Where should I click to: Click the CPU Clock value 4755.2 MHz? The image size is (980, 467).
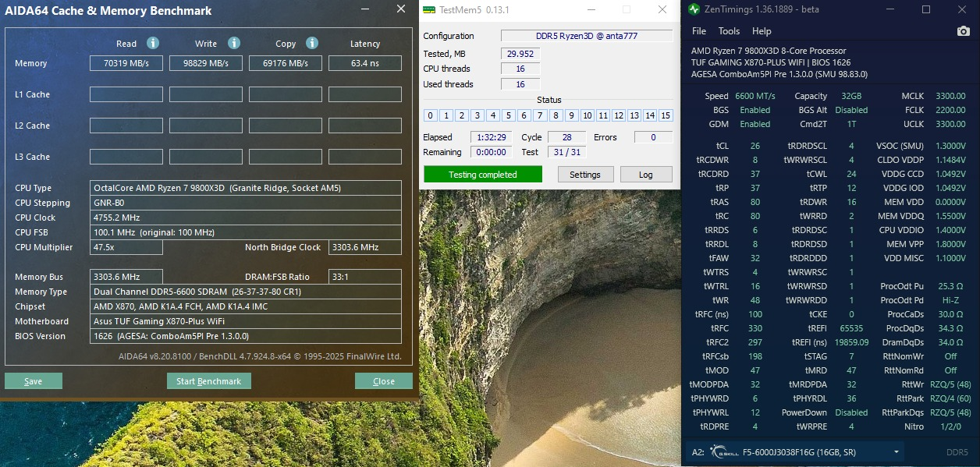coord(246,218)
